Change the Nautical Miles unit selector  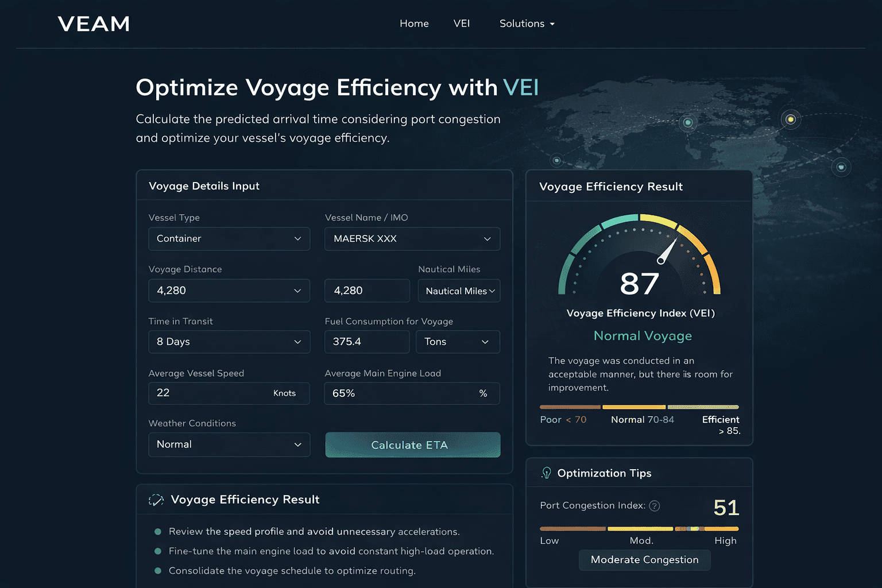tap(459, 291)
